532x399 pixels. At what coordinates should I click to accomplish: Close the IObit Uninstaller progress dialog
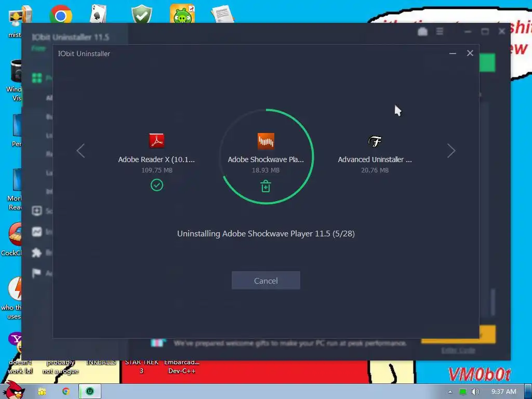470,53
